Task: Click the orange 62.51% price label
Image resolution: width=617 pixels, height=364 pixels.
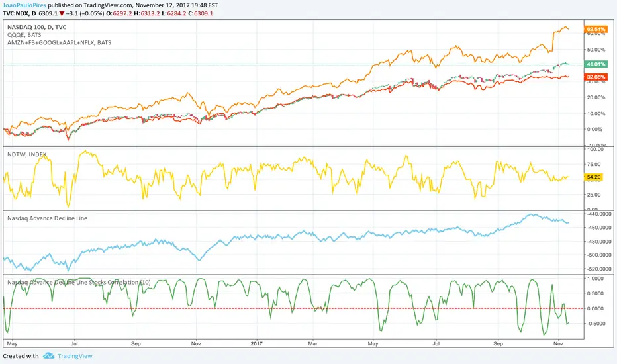Action: pos(596,30)
